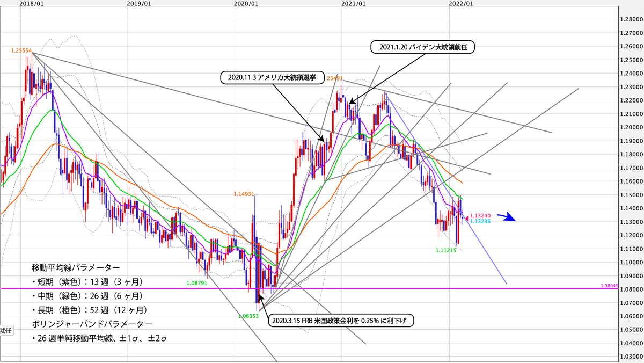Screen dimensions: 644x363
Task: Click the ボリンジャーバンドパラメーター heading
Action: pos(91,324)
